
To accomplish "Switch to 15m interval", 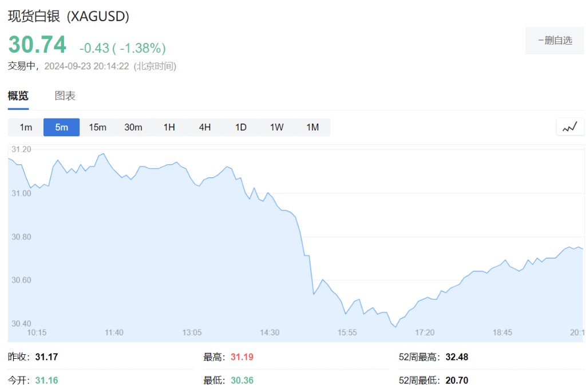I will click(97, 127).
